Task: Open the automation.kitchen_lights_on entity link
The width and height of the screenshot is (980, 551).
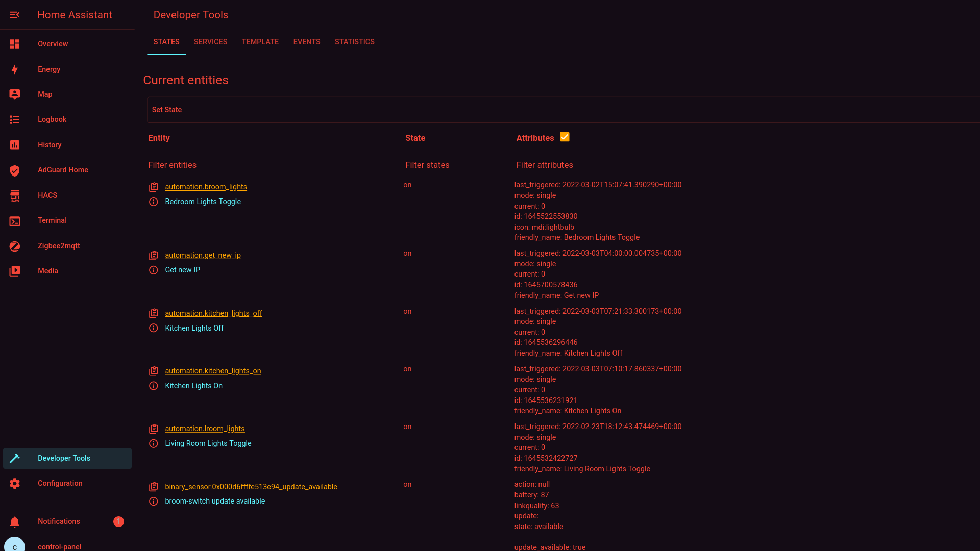Action: click(213, 371)
